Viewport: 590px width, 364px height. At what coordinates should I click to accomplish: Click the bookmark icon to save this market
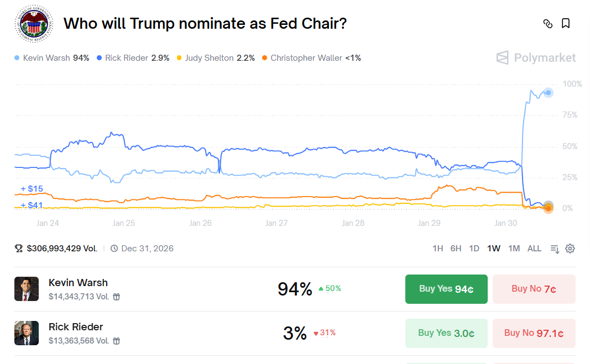[x=566, y=24]
